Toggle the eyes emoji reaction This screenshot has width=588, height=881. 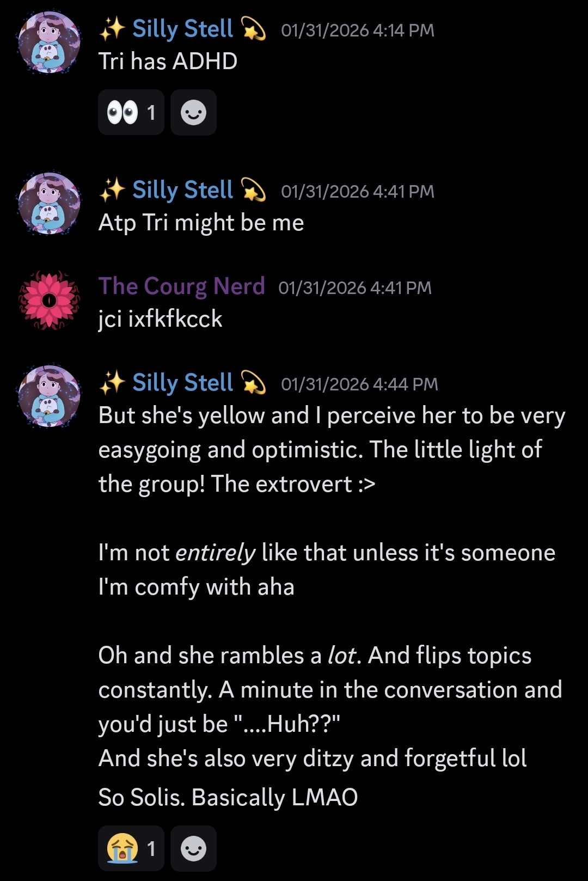(x=131, y=113)
